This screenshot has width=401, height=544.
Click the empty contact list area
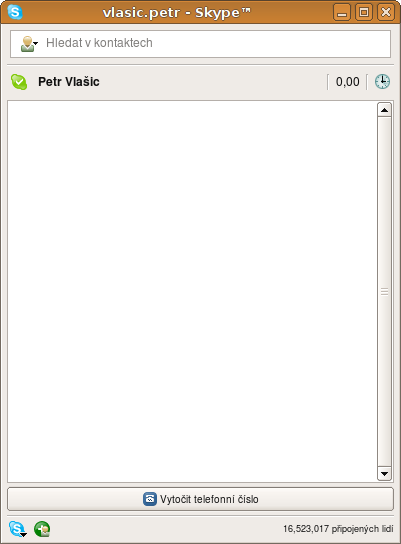click(x=192, y=291)
